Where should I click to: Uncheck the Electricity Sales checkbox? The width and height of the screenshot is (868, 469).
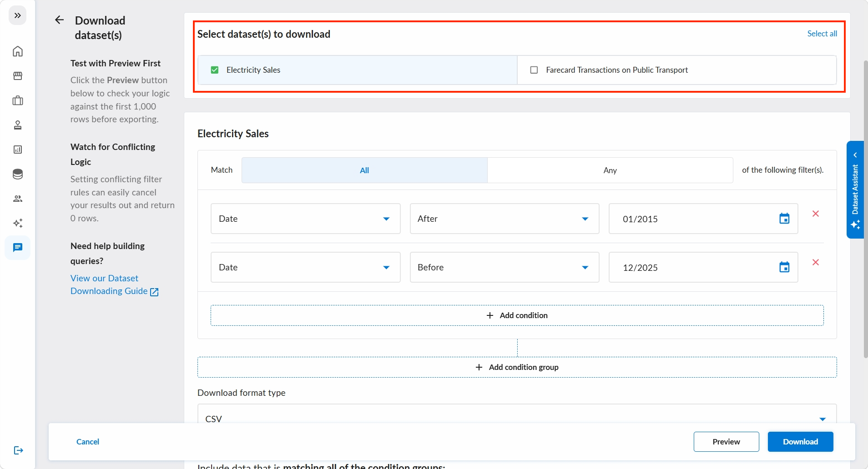pyautogui.click(x=215, y=70)
